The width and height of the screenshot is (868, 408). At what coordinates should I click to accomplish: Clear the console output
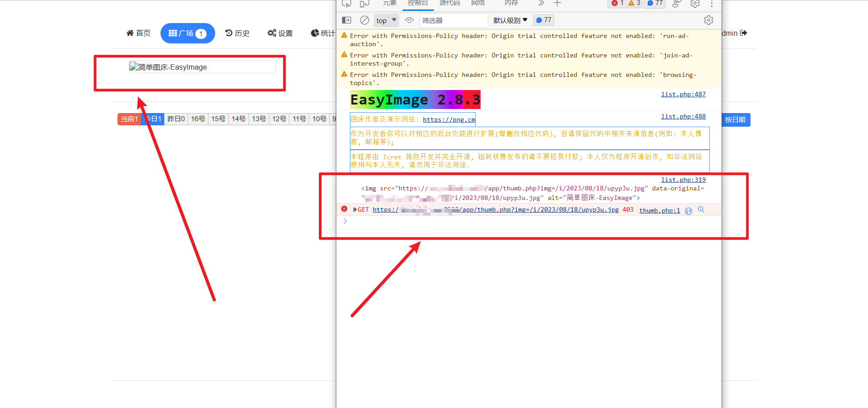(x=364, y=20)
